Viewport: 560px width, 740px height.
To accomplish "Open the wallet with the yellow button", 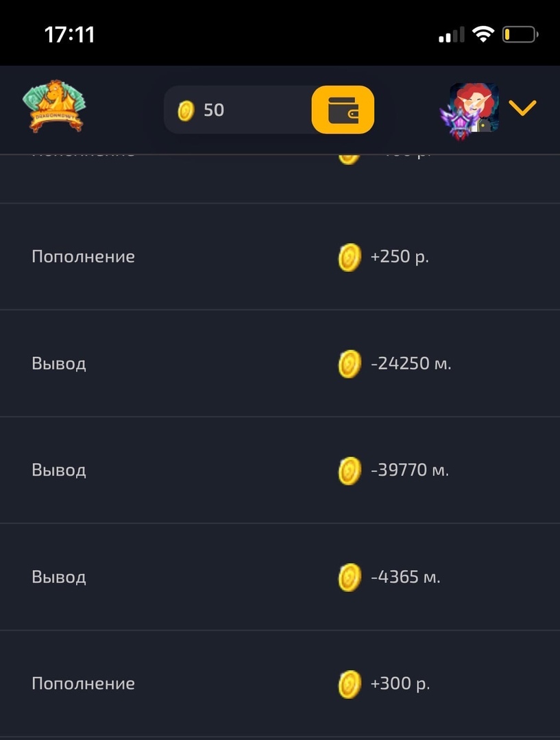I will click(x=343, y=110).
